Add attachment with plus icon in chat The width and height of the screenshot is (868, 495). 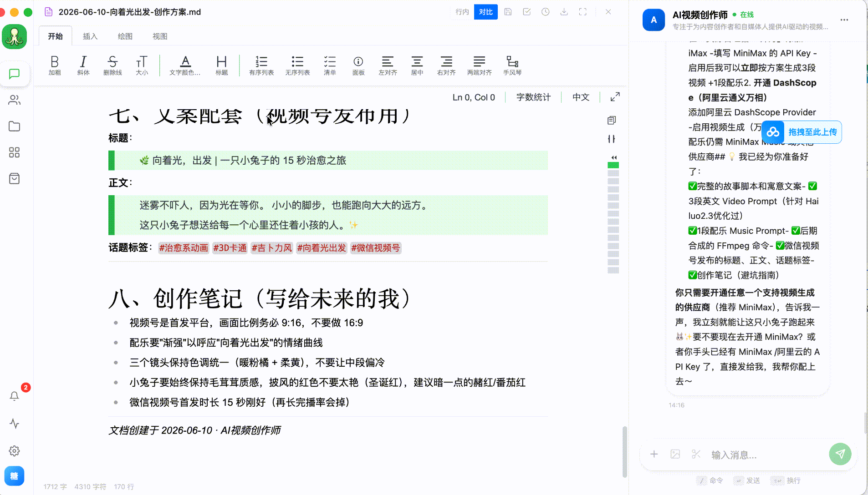(654, 454)
